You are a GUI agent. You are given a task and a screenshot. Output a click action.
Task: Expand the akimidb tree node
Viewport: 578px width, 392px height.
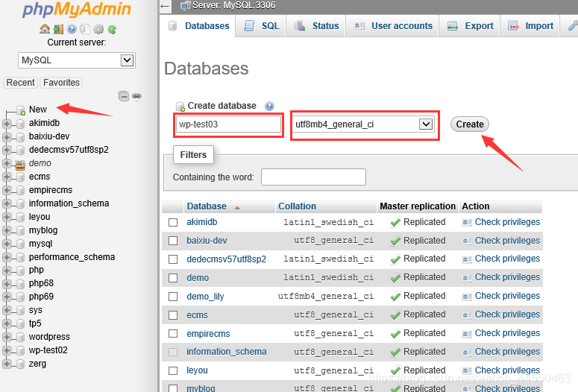tap(6, 124)
